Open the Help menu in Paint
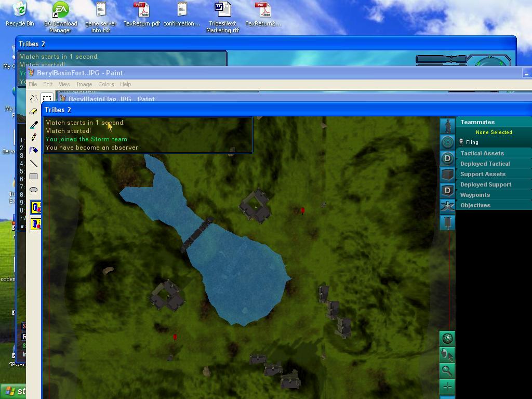This screenshot has height=399, width=532. pos(126,84)
